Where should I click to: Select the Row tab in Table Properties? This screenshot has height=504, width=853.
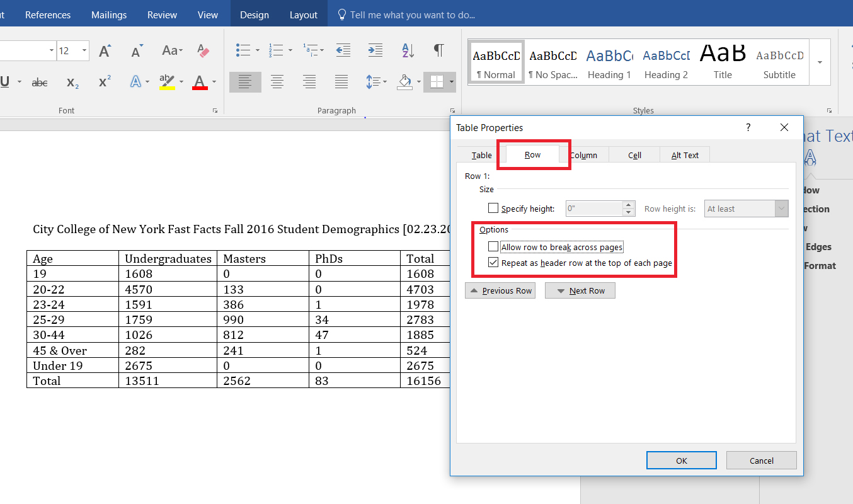pyautogui.click(x=533, y=155)
